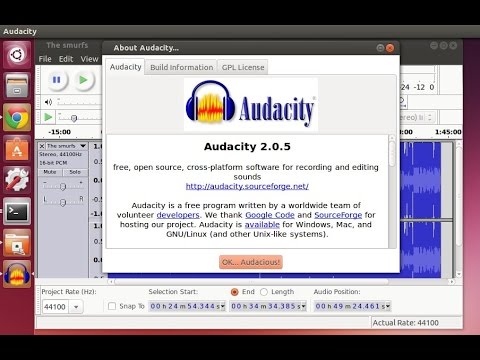
Task: Expand The smurfs track dropdown menu
Action: 83,146
